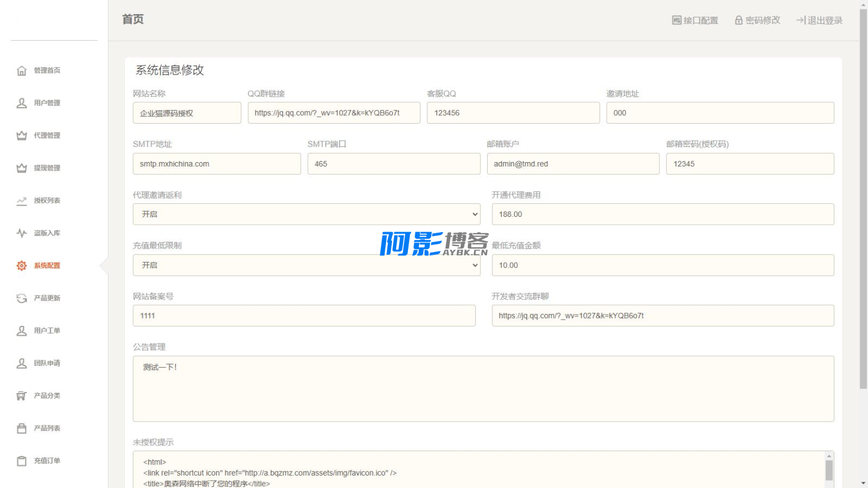Screen dimensions: 868x488
Task: Open 接口配置 in the top bar
Action: [695, 20]
